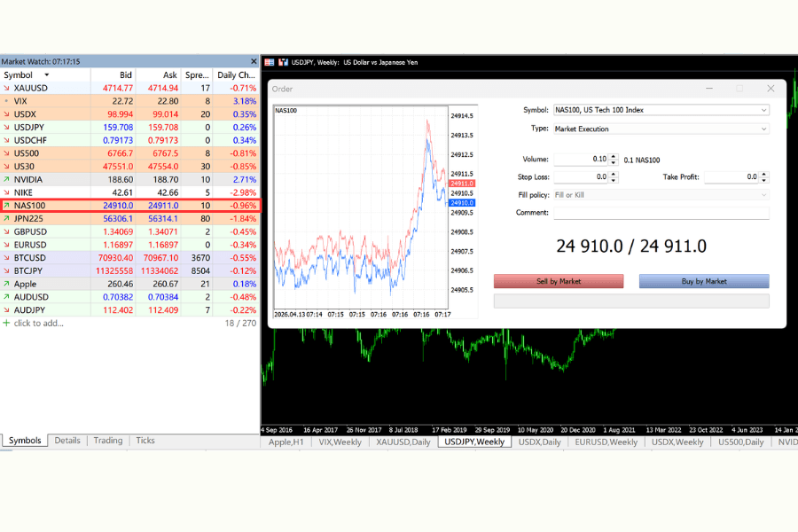Screen dimensions: 798x532
Task: Switch to the Details tab
Action: pyautogui.click(x=66, y=440)
